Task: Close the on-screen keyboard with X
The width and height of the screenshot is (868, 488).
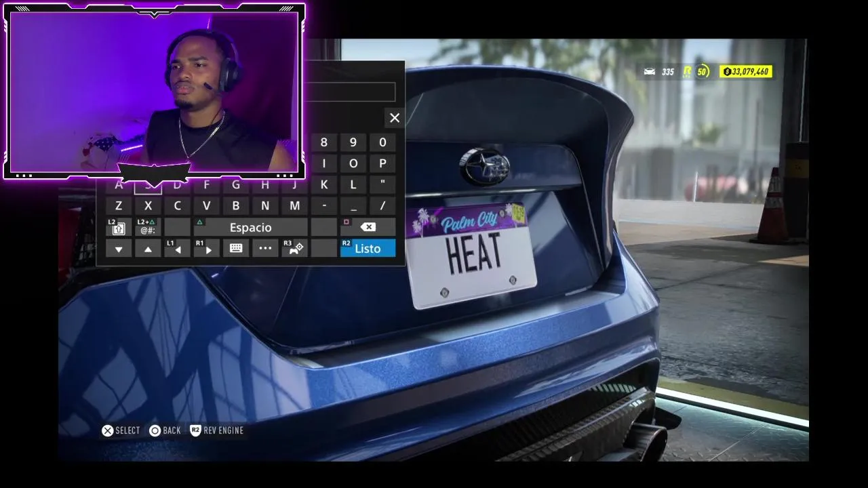Action: point(395,118)
